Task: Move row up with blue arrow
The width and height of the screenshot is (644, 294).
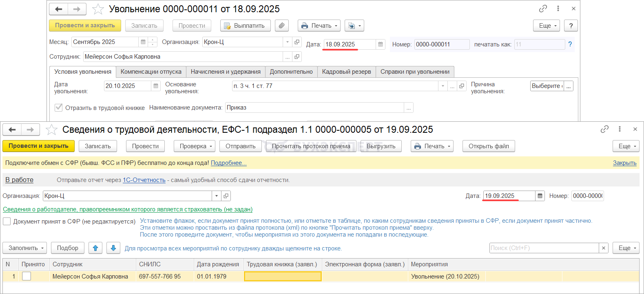Action: click(x=95, y=248)
